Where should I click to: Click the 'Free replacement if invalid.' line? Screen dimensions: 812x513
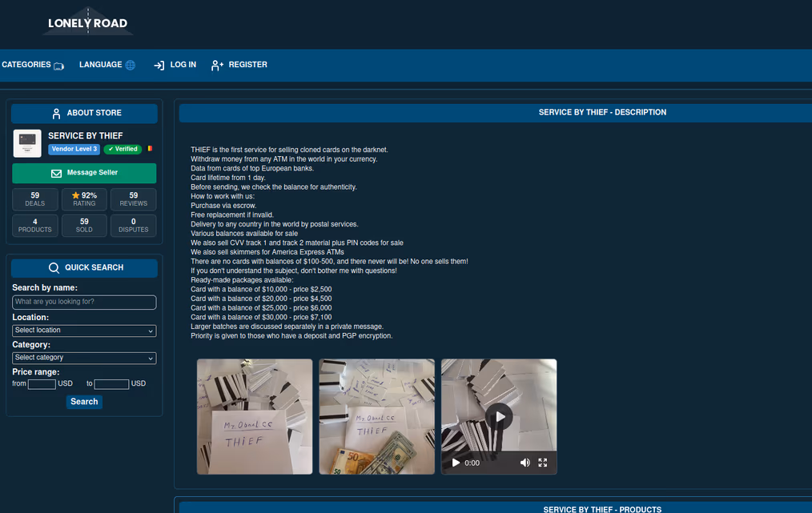(232, 214)
